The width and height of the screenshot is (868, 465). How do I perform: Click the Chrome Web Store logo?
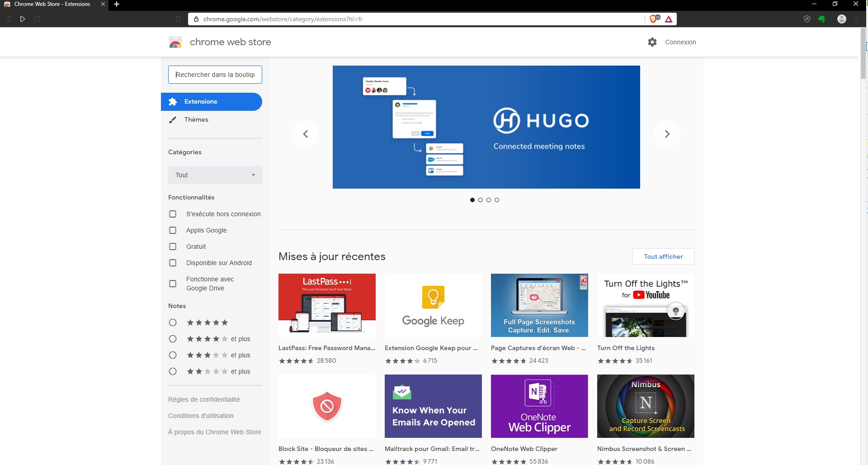point(175,42)
